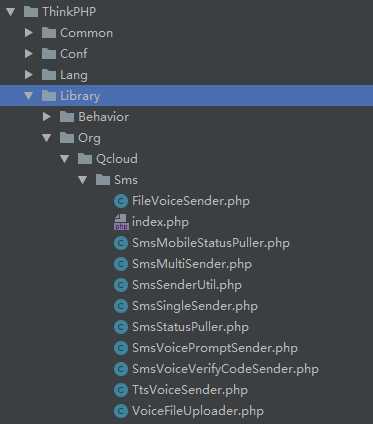Select SmsMobileStatusPuller.php in the tree

(211, 243)
